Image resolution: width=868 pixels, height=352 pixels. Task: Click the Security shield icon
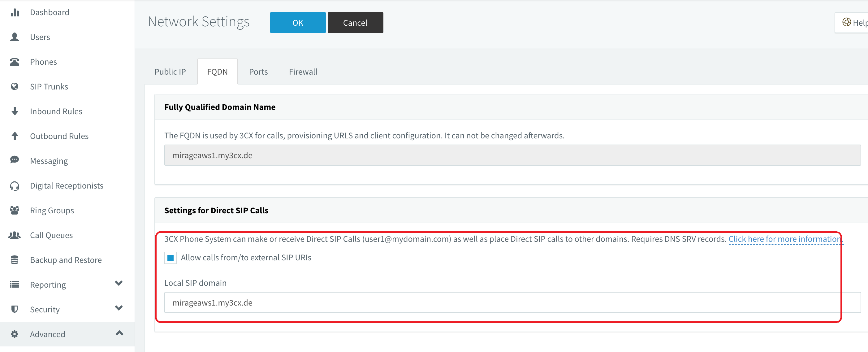click(x=15, y=310)
